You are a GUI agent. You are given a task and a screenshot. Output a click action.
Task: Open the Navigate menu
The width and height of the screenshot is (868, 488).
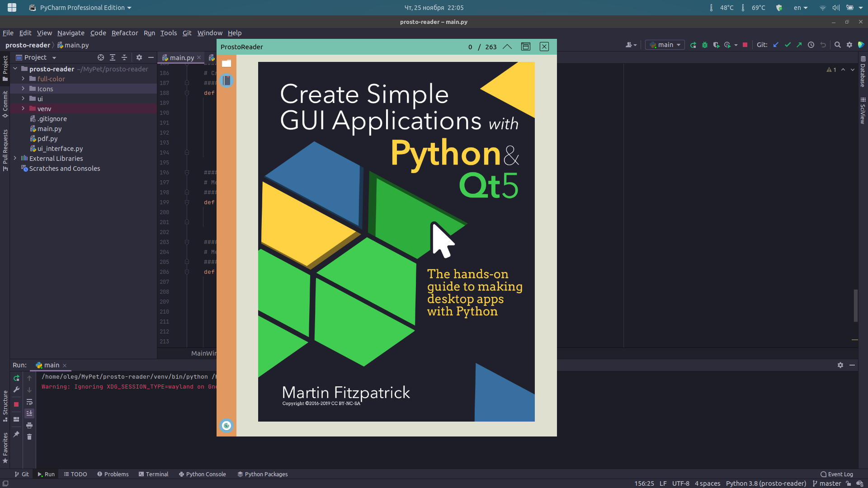(71, 33)
